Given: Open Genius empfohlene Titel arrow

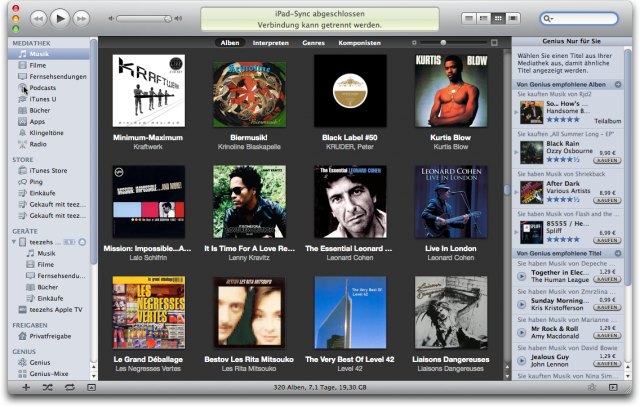Looking at the screenshot, I should (x=618, y=254).
